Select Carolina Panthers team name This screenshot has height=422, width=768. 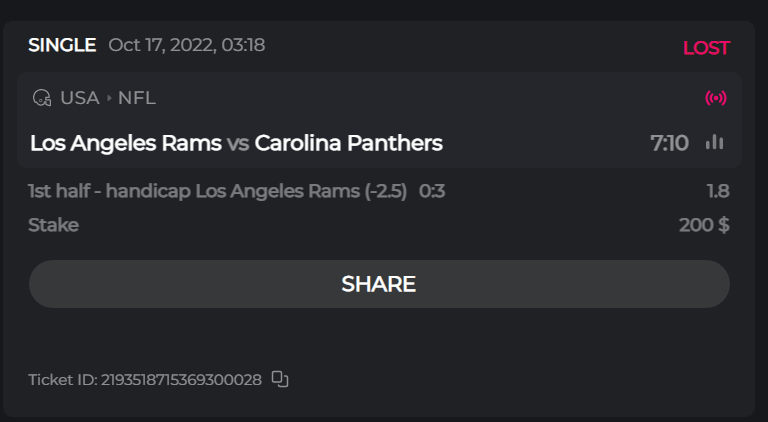[x=348, y=143]
